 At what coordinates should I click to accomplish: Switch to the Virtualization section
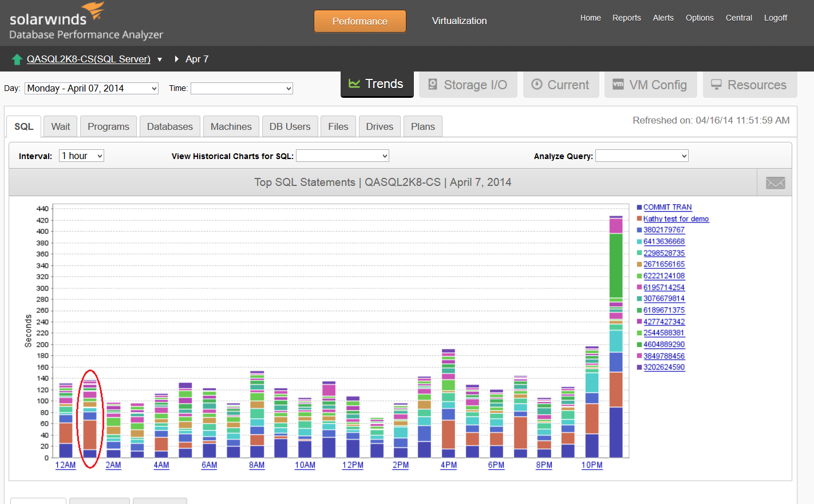coord(460,21)
